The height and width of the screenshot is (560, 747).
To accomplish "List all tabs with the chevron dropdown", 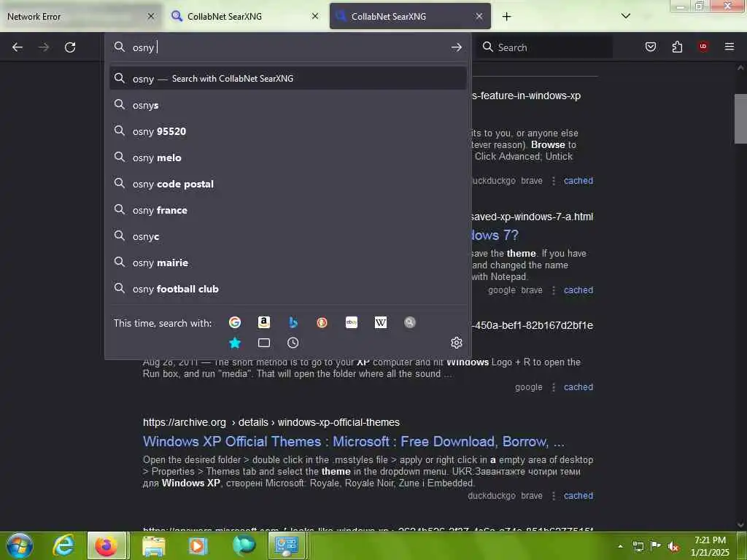I will click(x=626, y=16).
